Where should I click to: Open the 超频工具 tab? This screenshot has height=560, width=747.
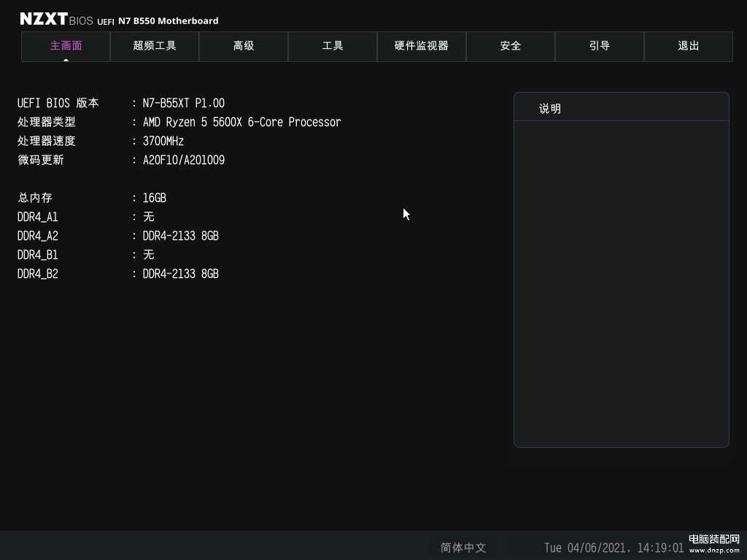pos(155,46)
